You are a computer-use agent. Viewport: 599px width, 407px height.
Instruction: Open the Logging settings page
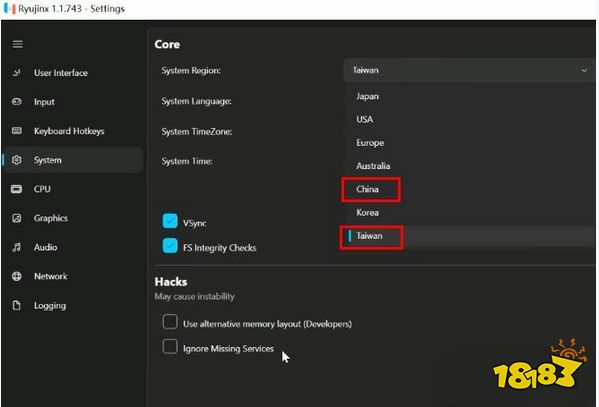[73, 305]
